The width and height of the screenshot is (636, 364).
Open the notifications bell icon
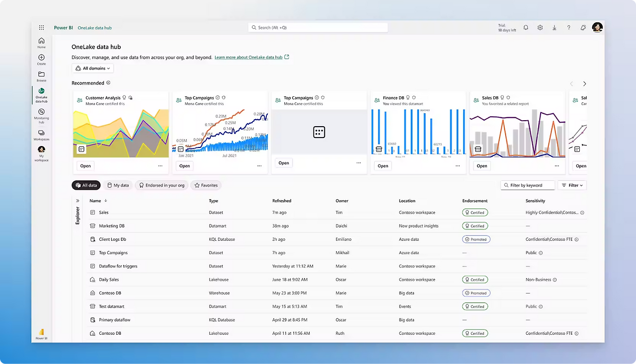coord(526,28)
